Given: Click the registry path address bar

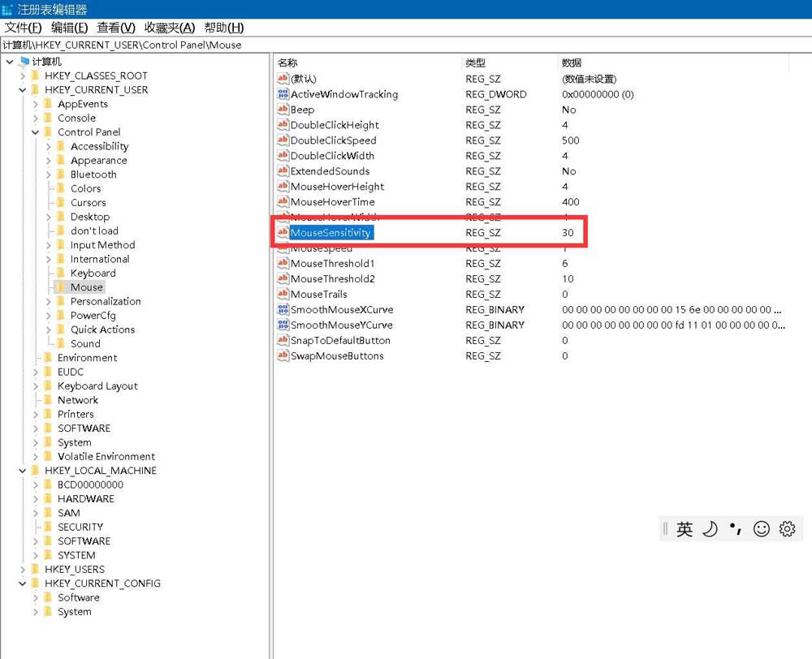Looking at the screenshot, I should pos(406,45).
